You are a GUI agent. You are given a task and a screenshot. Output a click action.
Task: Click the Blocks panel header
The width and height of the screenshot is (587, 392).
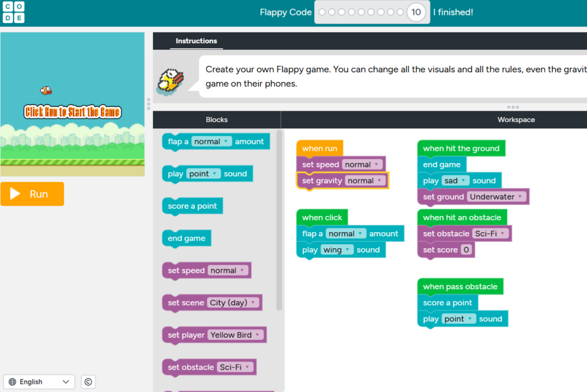click(x=217, y=120)
